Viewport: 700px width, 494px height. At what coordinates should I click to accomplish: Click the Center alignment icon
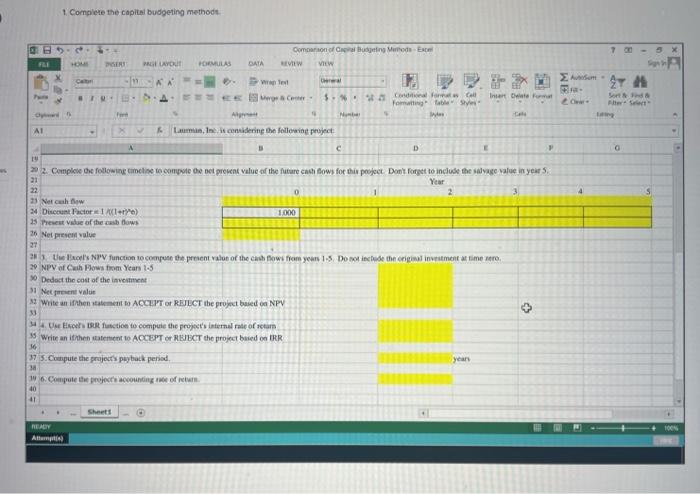tap(198, 98)
